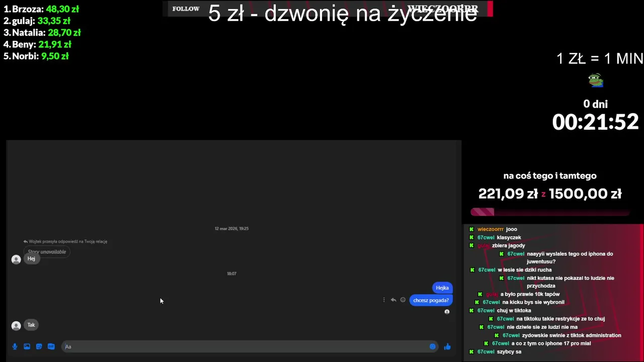Click the "wieczoorrr jooo" stream chat message

click(493, 229)
